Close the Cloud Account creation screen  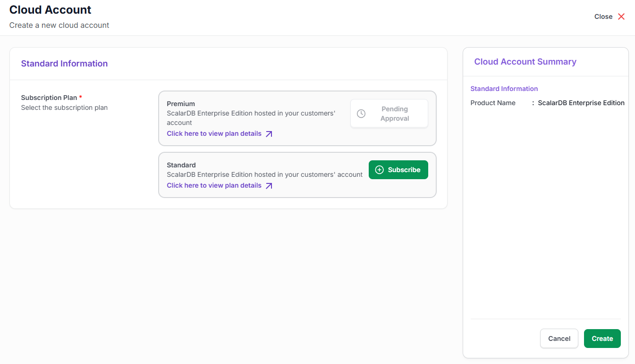(603, 17)
